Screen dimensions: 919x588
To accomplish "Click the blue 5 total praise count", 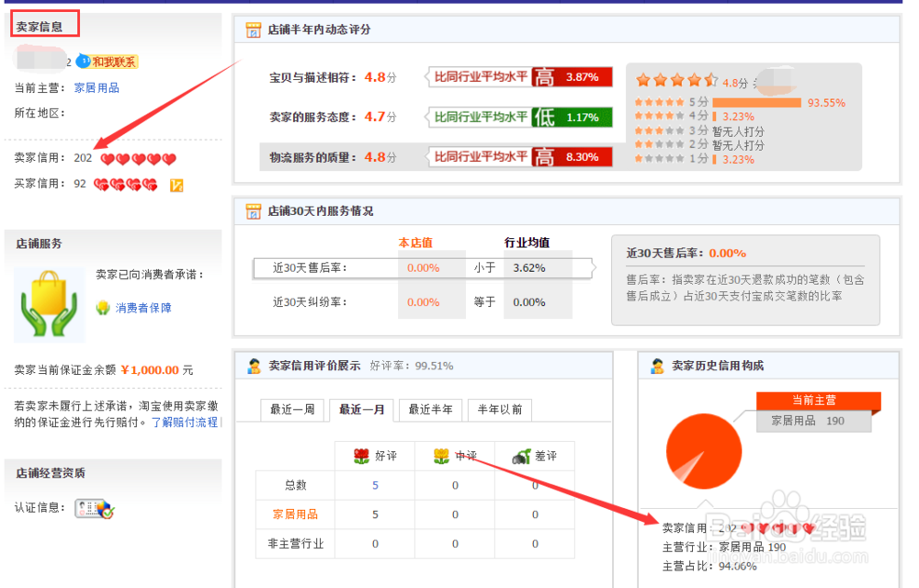I will pyautogui.click(x=374, y=484).
